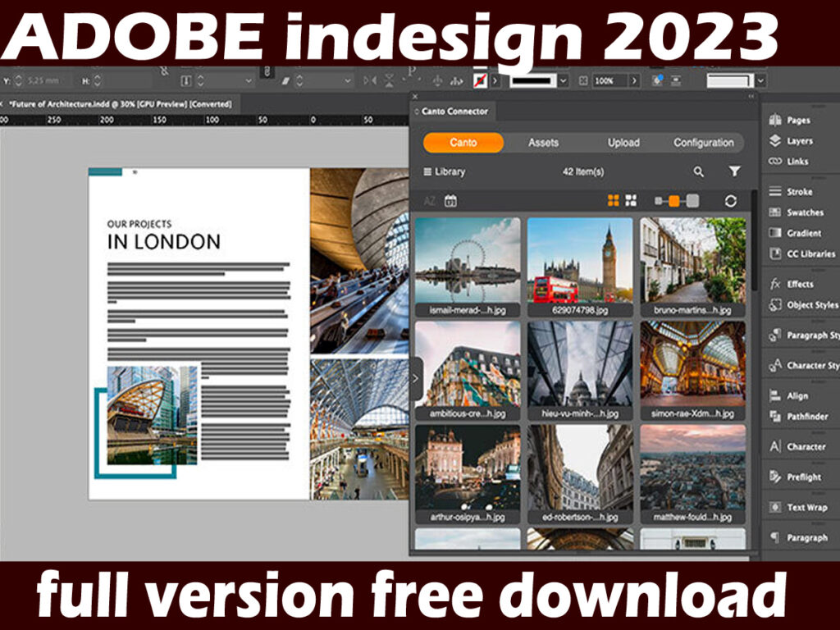Image resolution: width=840 pixels, height=630 pixels.
Task: Adjust the thumbnail size slider
Action: tap(674, 200)
